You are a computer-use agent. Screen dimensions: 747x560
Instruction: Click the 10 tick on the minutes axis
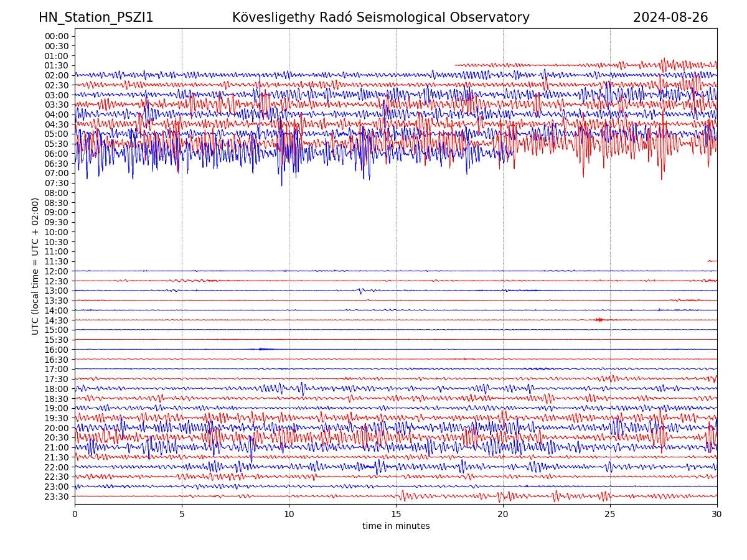[x=289, y=514]
